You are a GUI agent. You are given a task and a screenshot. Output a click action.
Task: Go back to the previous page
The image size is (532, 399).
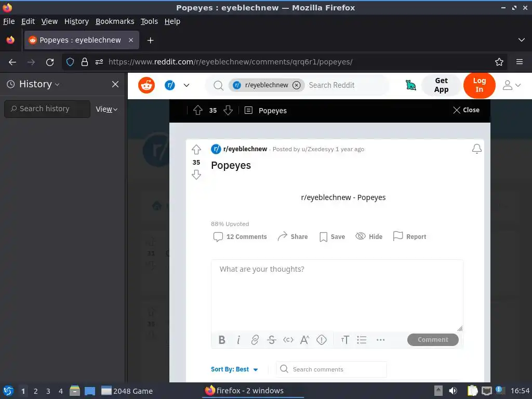12,62
